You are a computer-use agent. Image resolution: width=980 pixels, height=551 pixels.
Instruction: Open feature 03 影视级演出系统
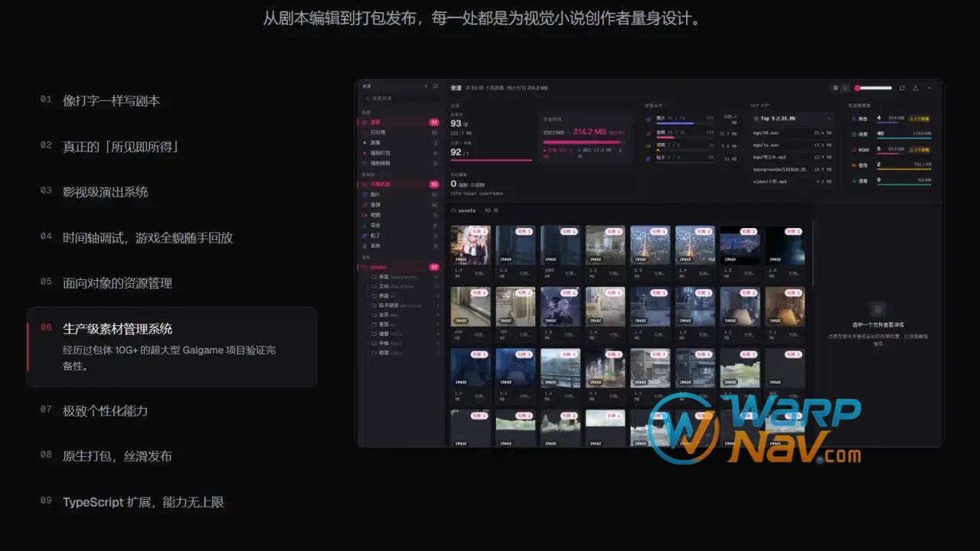point(105,191)
